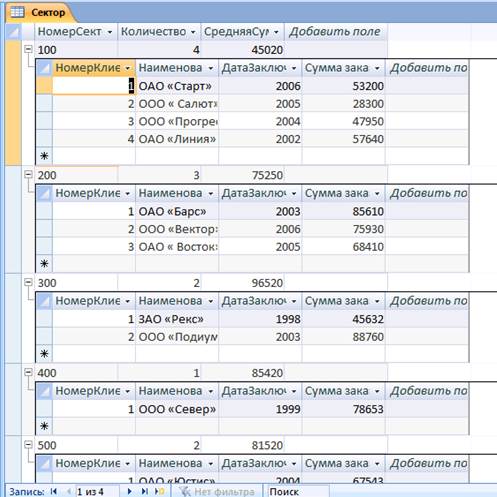Click Добавить поле in sector 100 subtable
The width and height of the screenshot is (497, 497).
click(428, 68)
